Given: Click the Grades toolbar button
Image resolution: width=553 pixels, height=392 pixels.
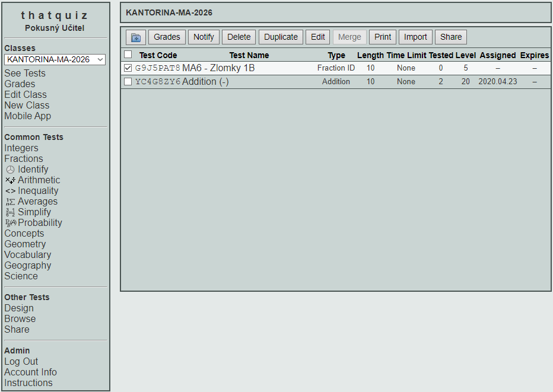Looking at the screenshot, I should tap(167, 37).
